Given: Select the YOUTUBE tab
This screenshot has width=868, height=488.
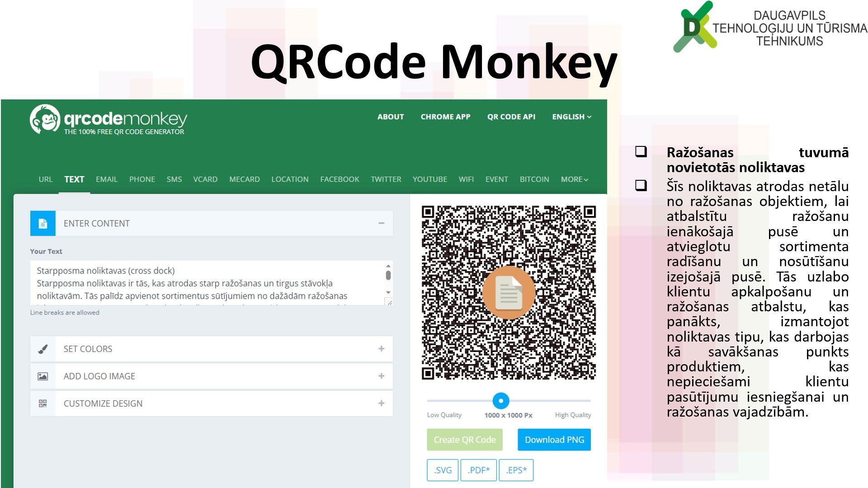Looking at the screenshot, I should (x=430, y=179).
